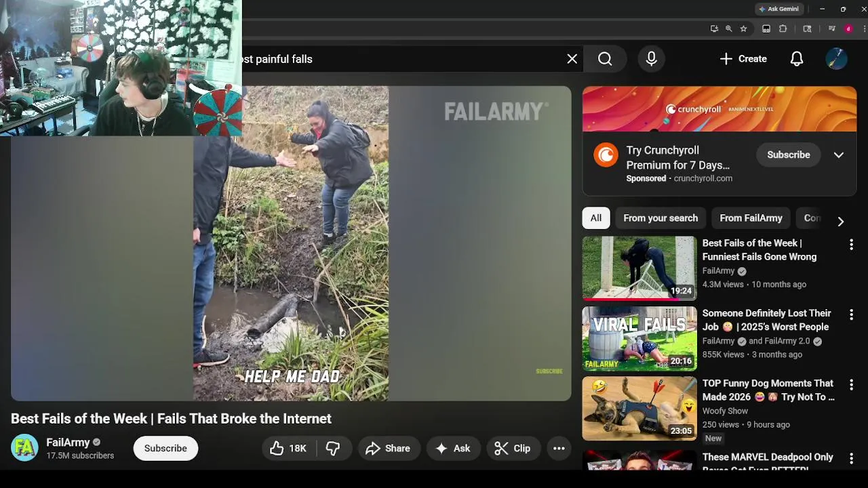Open Chrome's three-dot menu
The height and width of the screenshot is (488, 868).
[865, 28]
